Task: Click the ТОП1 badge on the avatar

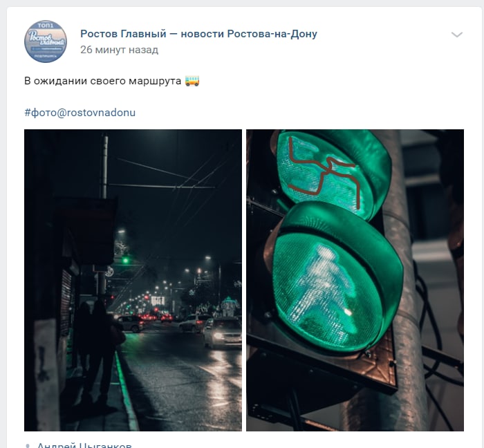Action: [46, 26]
